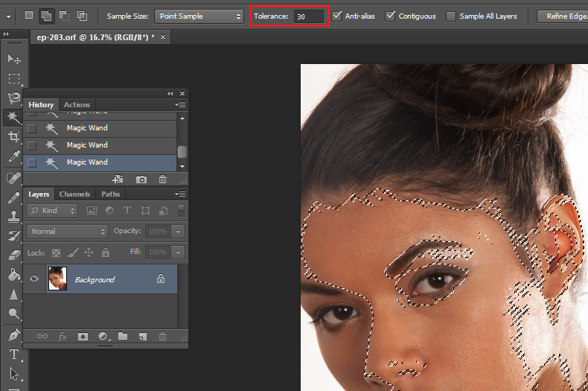Delete layer trash icon in Layers panel
This screenshot has height=391, width=588.
(162, 336)
